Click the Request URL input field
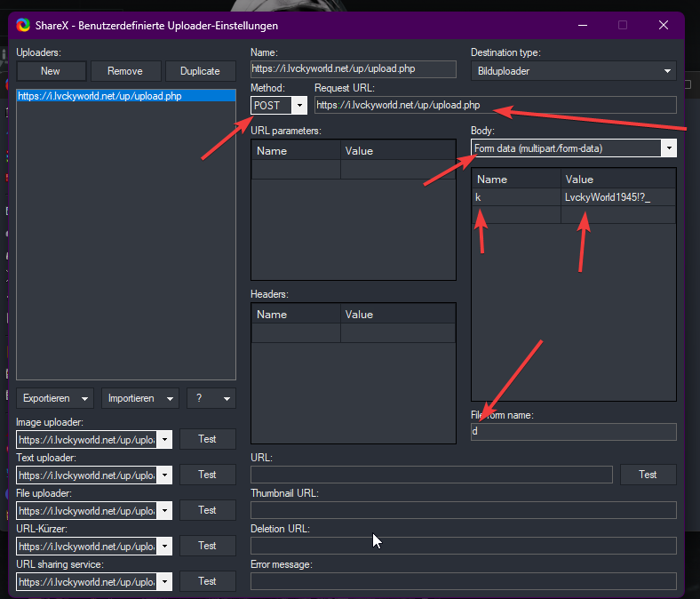The image size is (700, 599). (x=495, y=105)
